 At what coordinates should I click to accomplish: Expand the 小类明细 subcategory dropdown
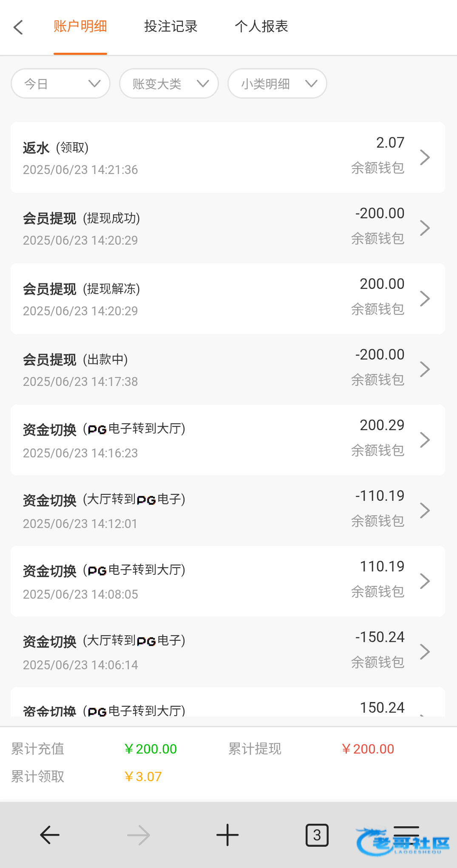click(x=277, y=84)
